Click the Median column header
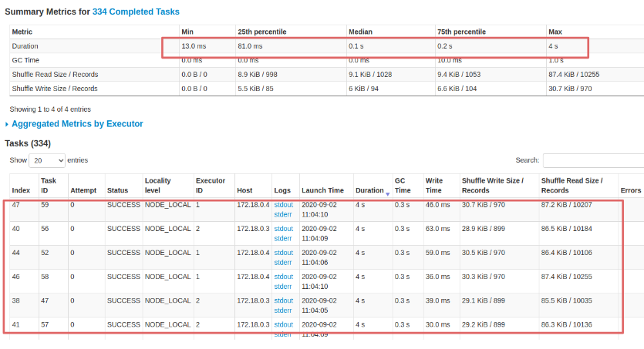The height and width of the screenshot is (349, 644). (360, 32)
